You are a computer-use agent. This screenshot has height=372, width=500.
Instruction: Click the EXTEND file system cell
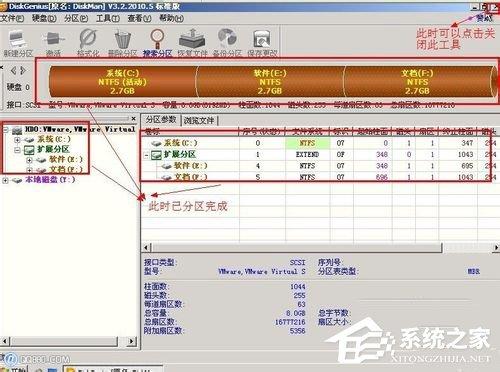pyautogui.click(x=307, y=154)
